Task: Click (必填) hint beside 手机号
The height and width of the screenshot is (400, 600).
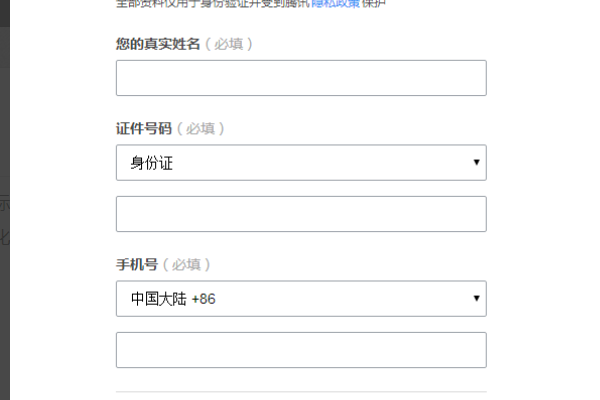Action: 187,265
